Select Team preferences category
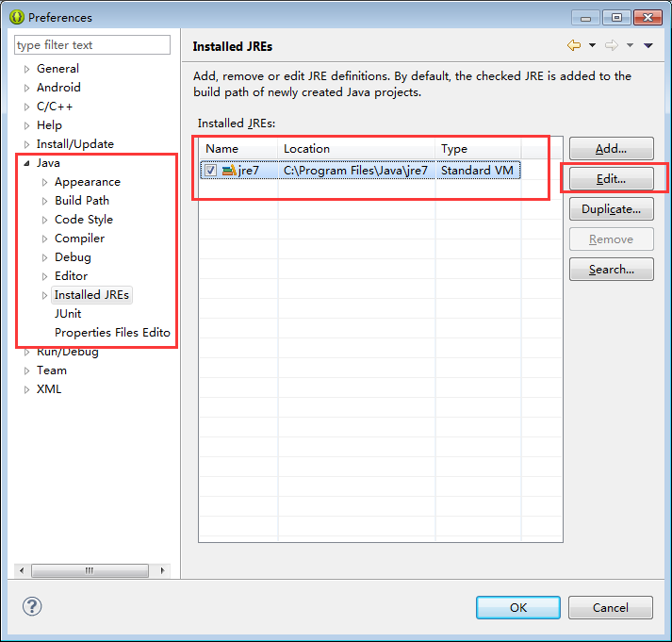Screen dimensions: 672x642 52,370
